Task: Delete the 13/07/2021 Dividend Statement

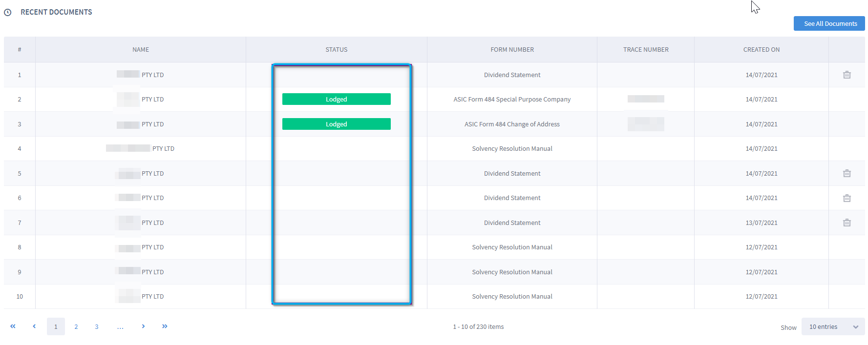Action: click(x=847, y=223)
